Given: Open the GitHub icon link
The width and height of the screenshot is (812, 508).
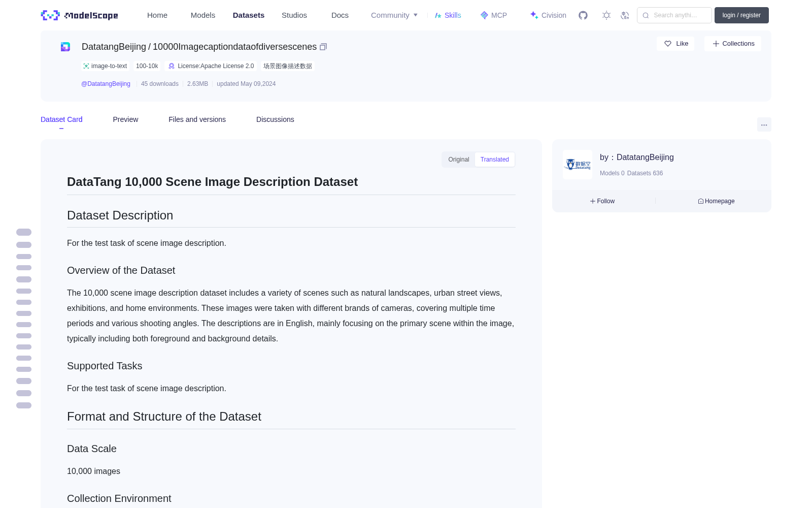Looking at the screenshot, I should click(x=583, y=15).
